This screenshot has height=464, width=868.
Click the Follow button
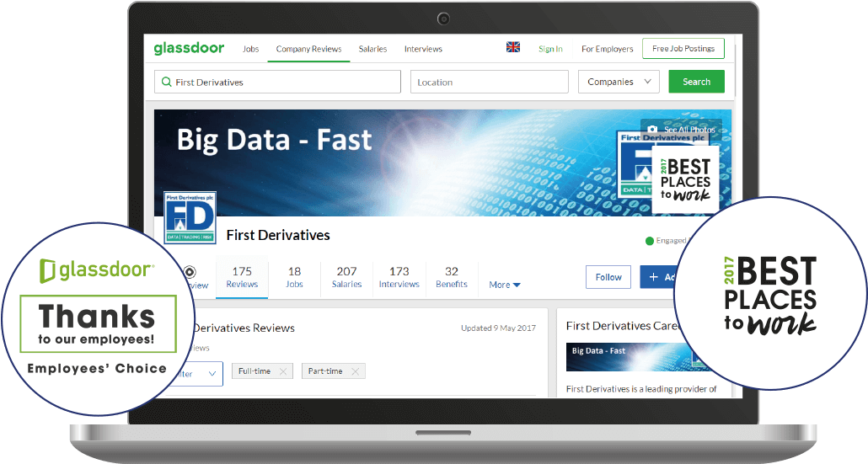pyautogui.click(x=608, y=277)
